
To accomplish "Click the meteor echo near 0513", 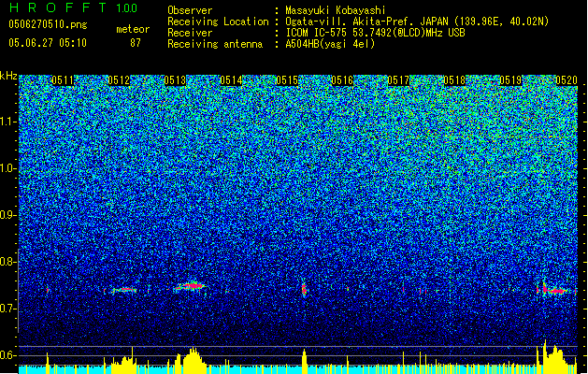I will (x=191, y=287).
